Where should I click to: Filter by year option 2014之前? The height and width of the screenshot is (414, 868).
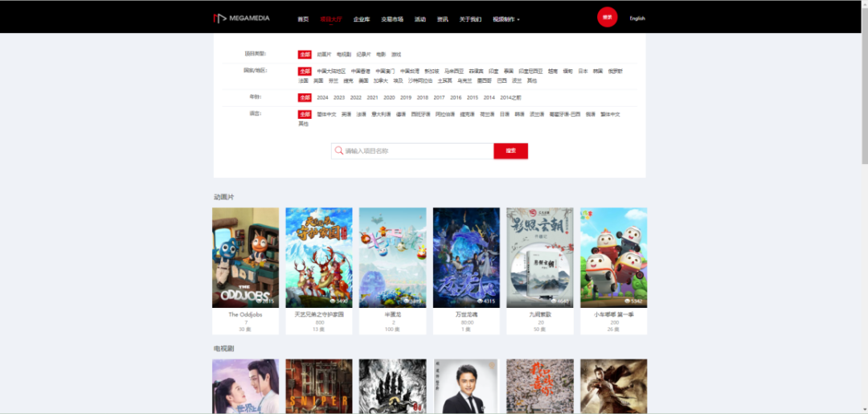510,97
